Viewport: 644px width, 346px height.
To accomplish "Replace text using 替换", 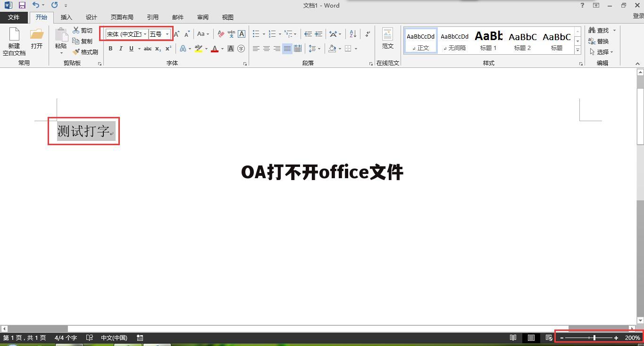I will click(x=598, y=41).
